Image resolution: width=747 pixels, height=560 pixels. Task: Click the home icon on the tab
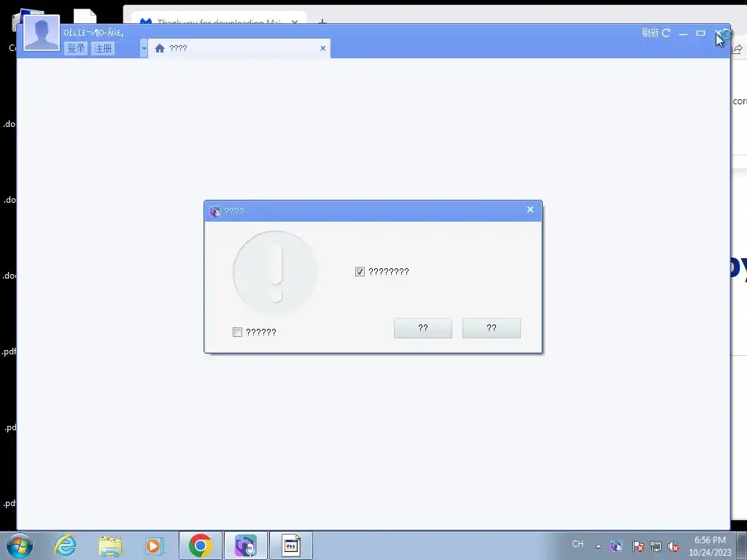click(160, 48)
